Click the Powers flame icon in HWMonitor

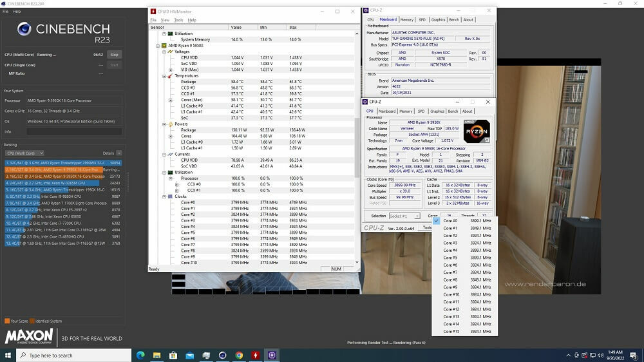pyautogui.click(x=171, y=124)
